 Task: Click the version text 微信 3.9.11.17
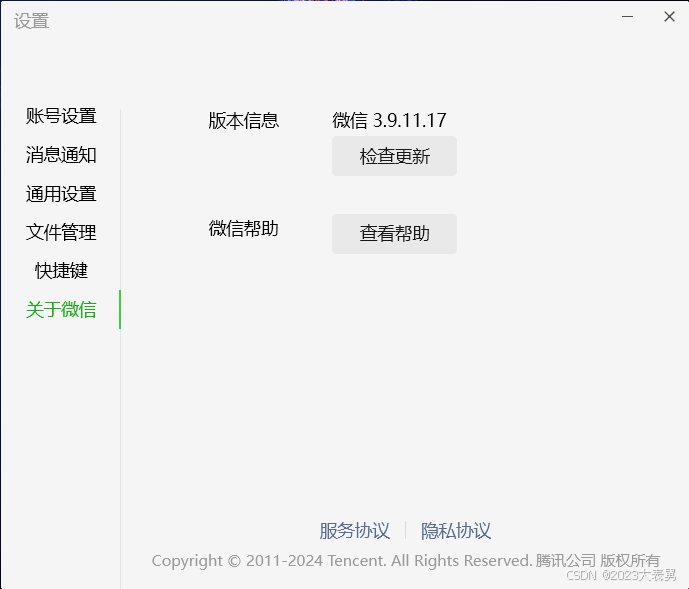coord(389,120)
